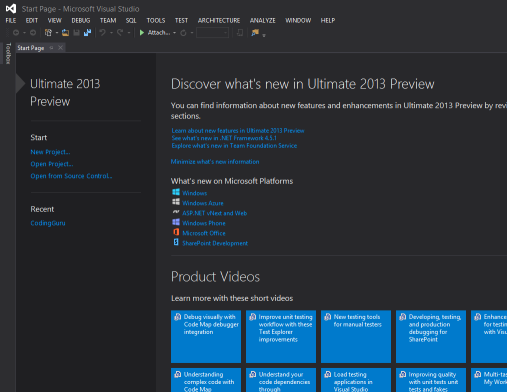Click the Navigate Backward toolbar icon

16,33
